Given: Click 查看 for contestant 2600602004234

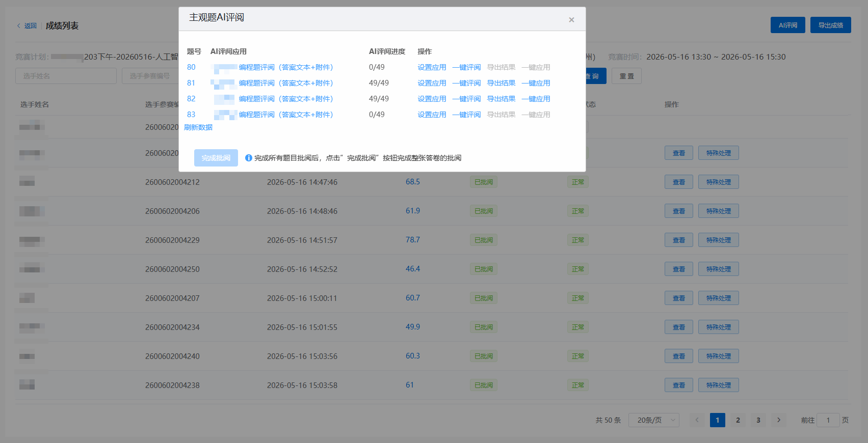Looking at the screenshot, I should [x=679, y=327].
